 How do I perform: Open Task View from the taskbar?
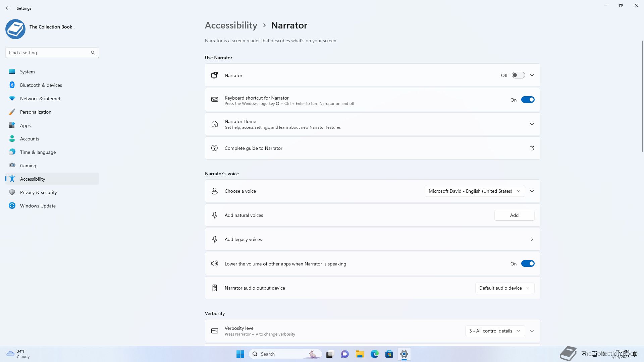click(x=330, y=354)
